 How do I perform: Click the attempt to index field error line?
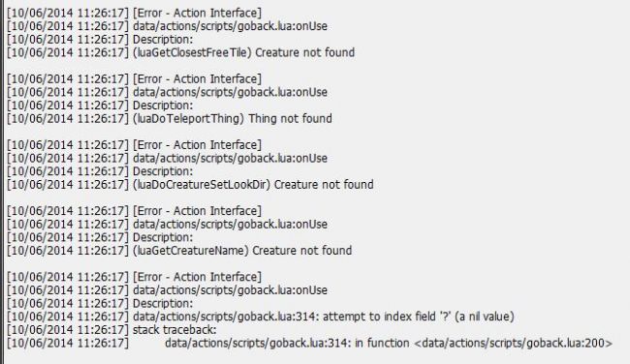tap(261, 317)
